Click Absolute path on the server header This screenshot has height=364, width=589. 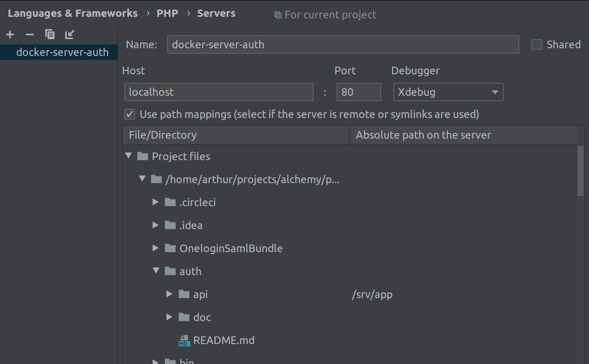click(x=463, y=135)
